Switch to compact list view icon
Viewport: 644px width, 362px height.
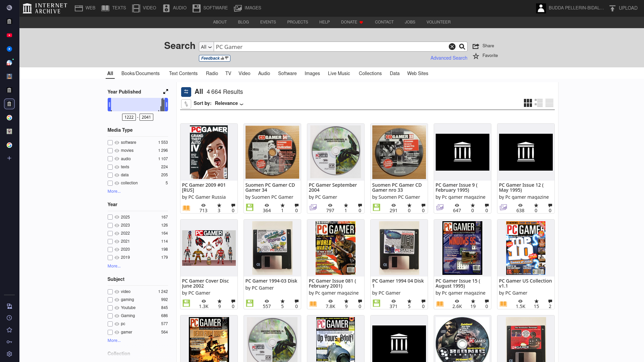549,103
